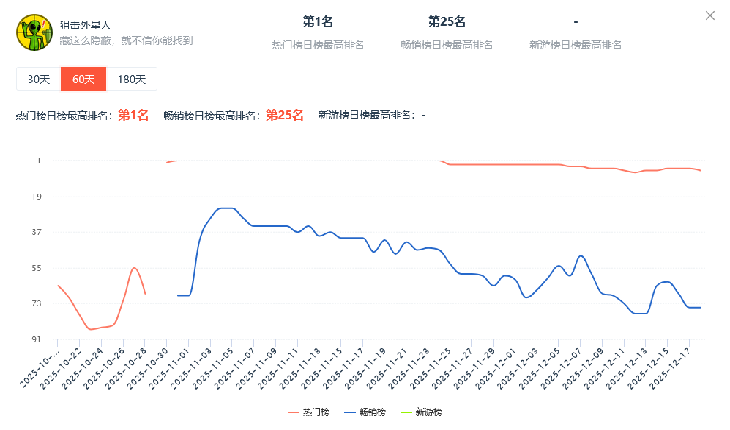Toggle the 热门榜 legend series

pyautogui.click(x=314, y=412)
